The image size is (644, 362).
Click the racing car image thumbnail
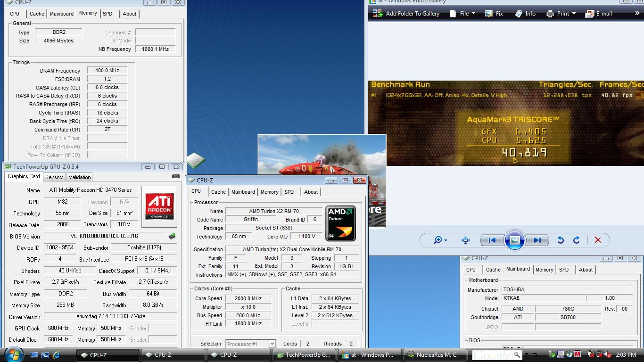tap(322, 155)
